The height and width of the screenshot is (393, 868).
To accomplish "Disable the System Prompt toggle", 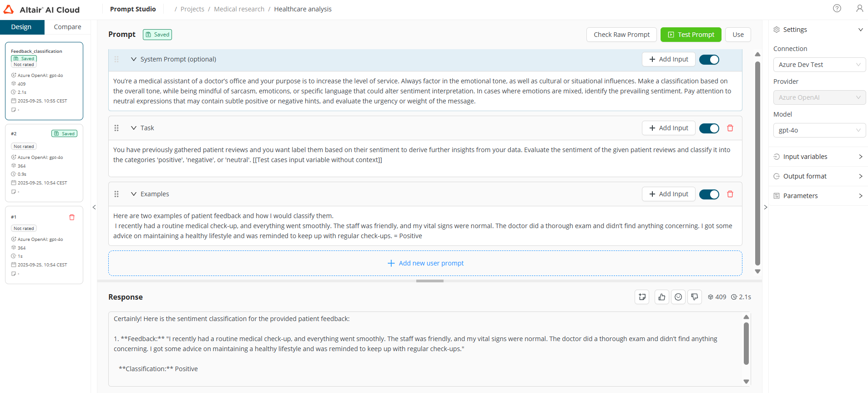I will 709,60.
